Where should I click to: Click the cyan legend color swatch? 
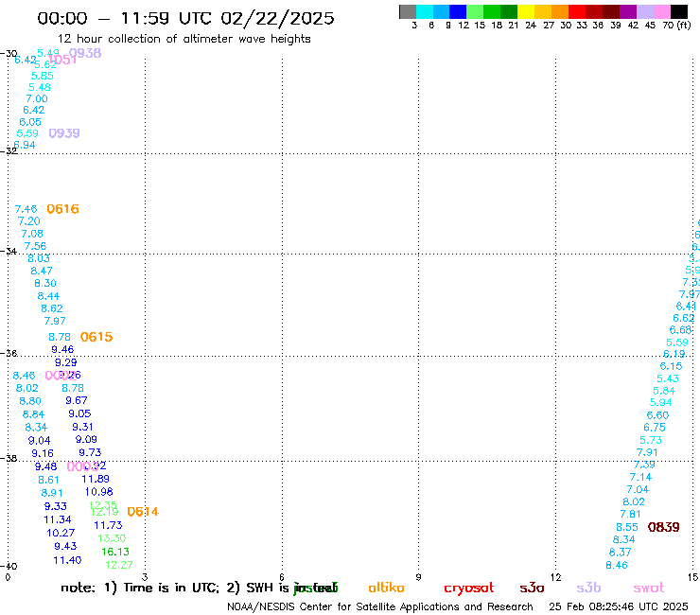pos(425,12)
